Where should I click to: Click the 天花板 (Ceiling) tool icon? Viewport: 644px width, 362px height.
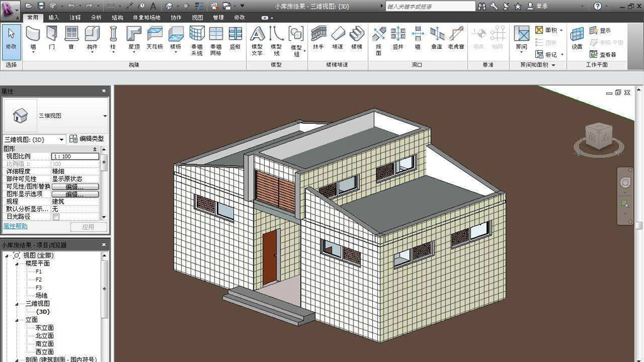[154, 36]
